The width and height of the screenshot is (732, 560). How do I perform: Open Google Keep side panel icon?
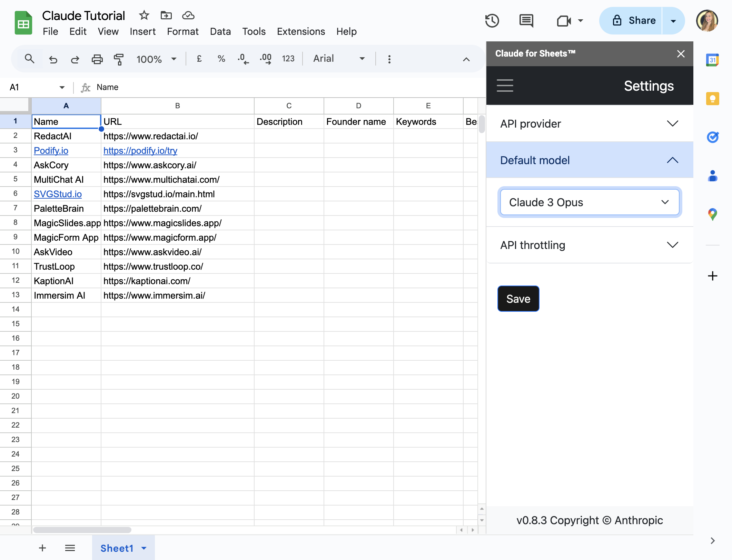pos(712,99)
